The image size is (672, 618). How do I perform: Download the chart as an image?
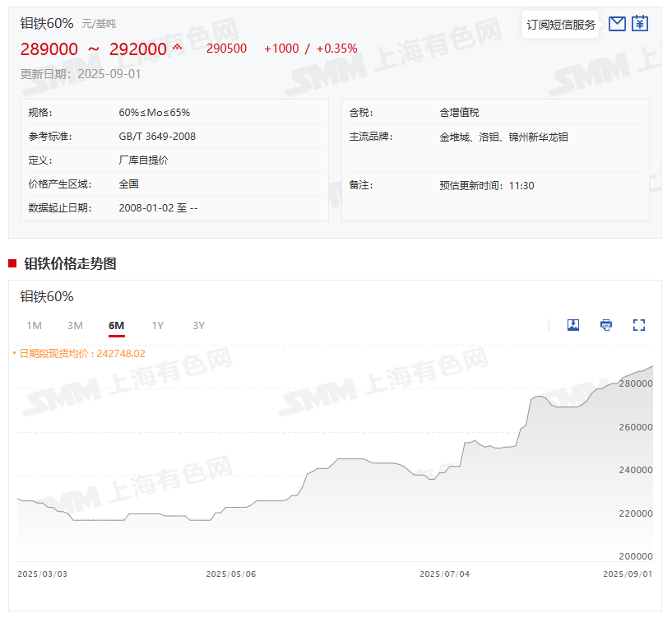[573, 325]
